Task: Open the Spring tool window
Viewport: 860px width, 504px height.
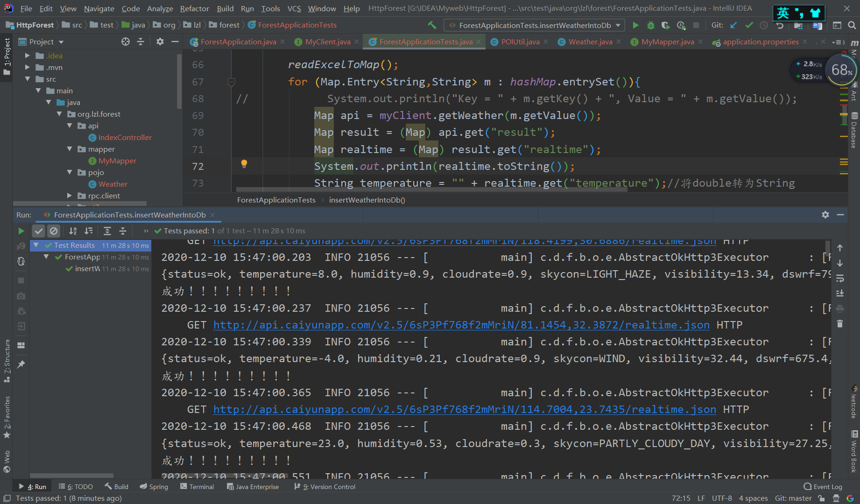Action: tap(154, 487)
